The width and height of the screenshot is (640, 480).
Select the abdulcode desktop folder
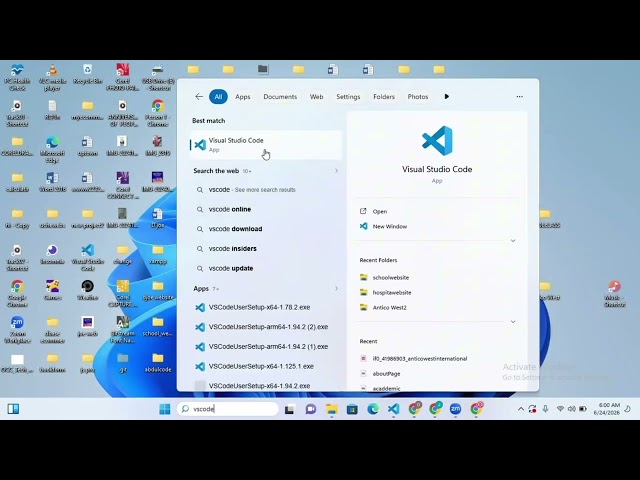click(158, 362)
